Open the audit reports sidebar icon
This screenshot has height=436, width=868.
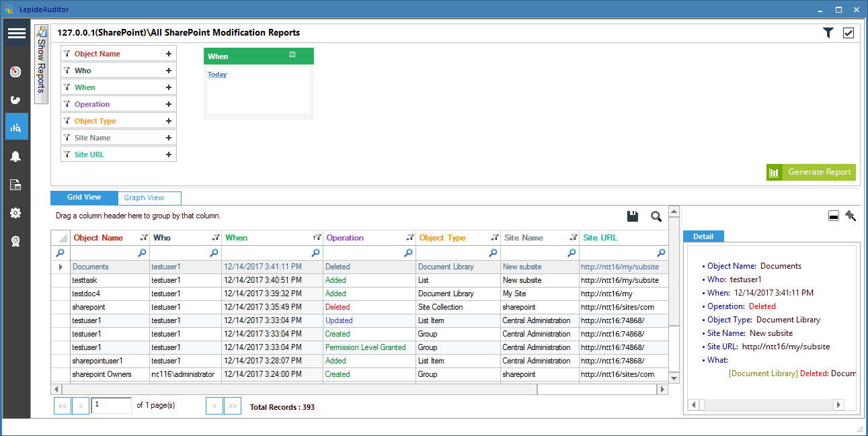pos(16,127)
